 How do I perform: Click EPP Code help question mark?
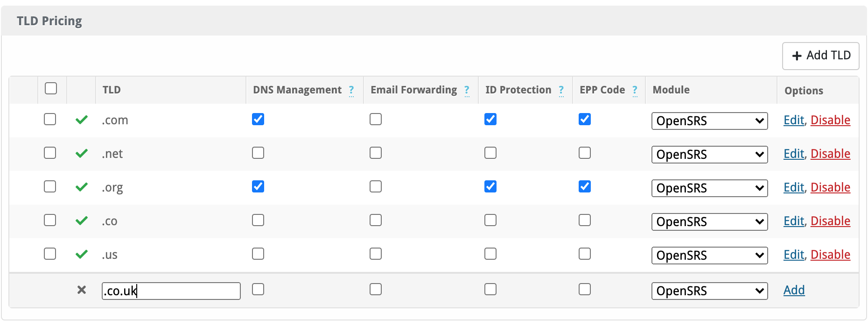(x=635, y=90)
